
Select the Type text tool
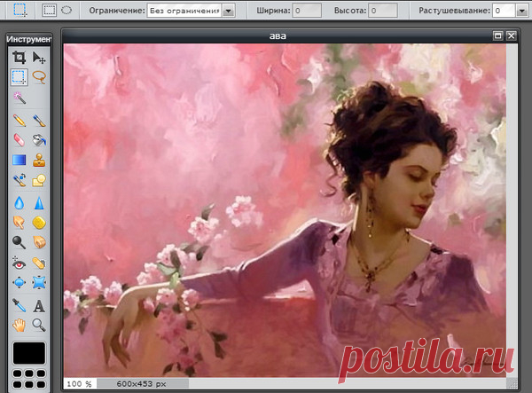tap(39, 305)
